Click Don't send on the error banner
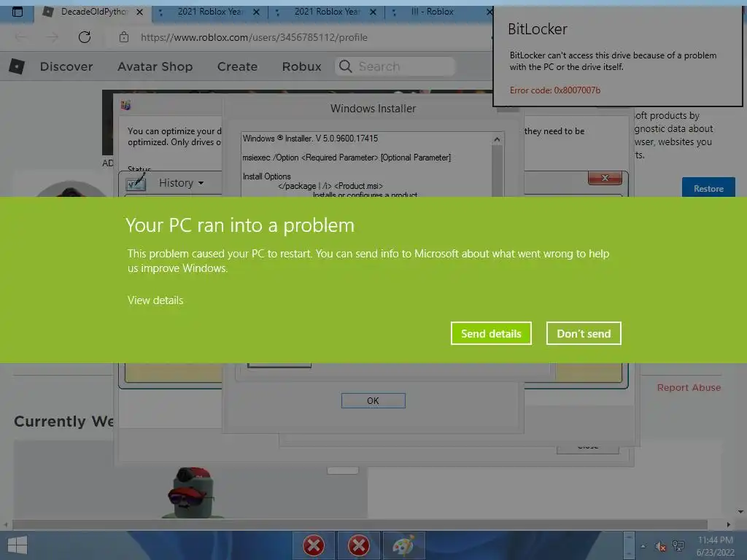Screen dimensions: 747x560 (584, 333)
